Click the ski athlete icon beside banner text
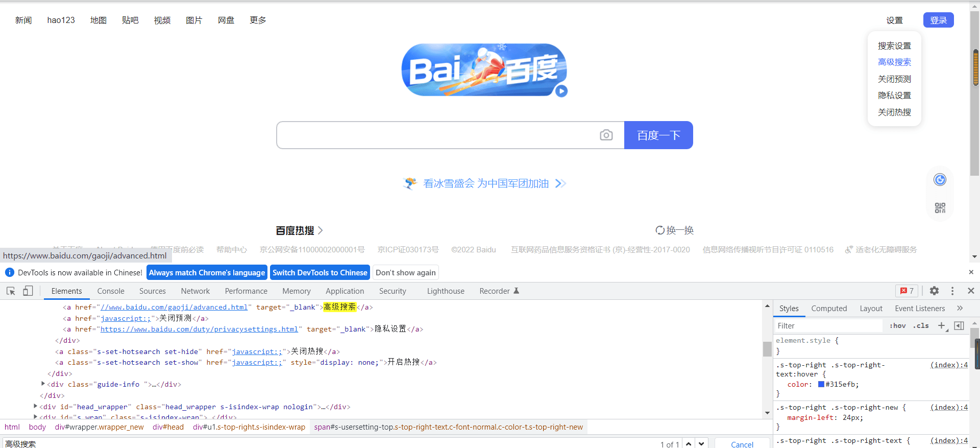The height and width of the screenshot is (448, 980). click(x=410, y=183)
